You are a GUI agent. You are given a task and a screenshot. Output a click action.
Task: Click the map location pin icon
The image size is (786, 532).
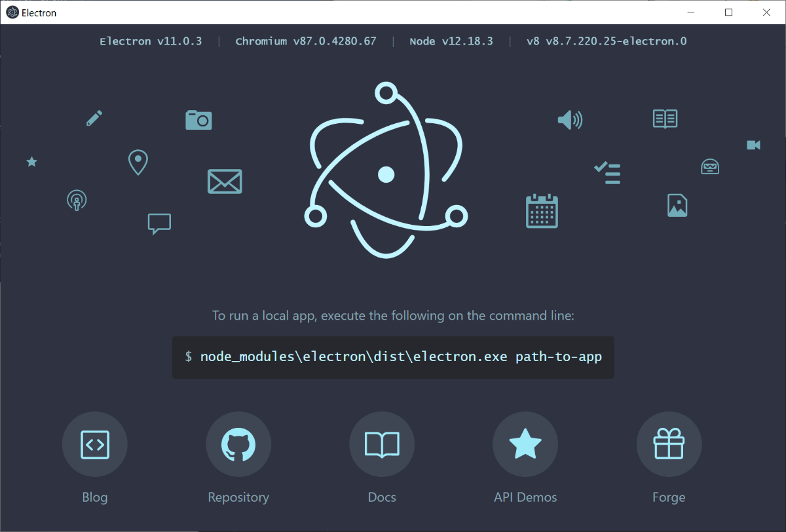point(138,162)
